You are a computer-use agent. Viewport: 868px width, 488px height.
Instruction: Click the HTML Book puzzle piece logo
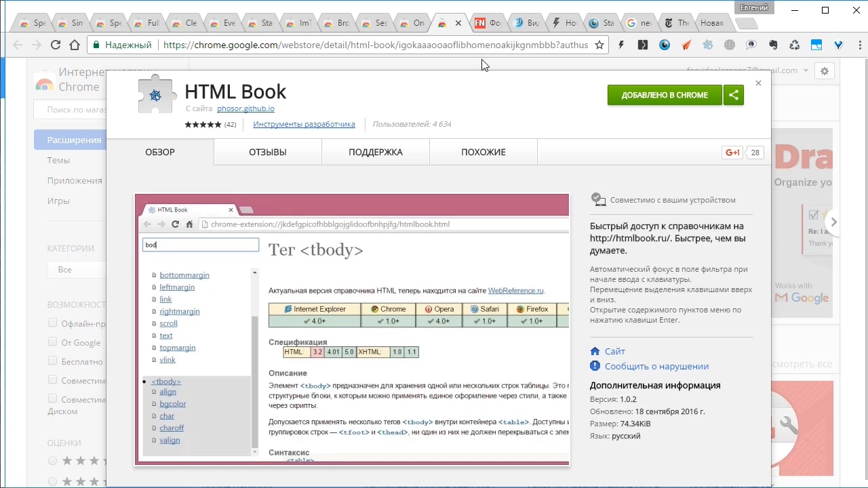(x=156, y=94)
